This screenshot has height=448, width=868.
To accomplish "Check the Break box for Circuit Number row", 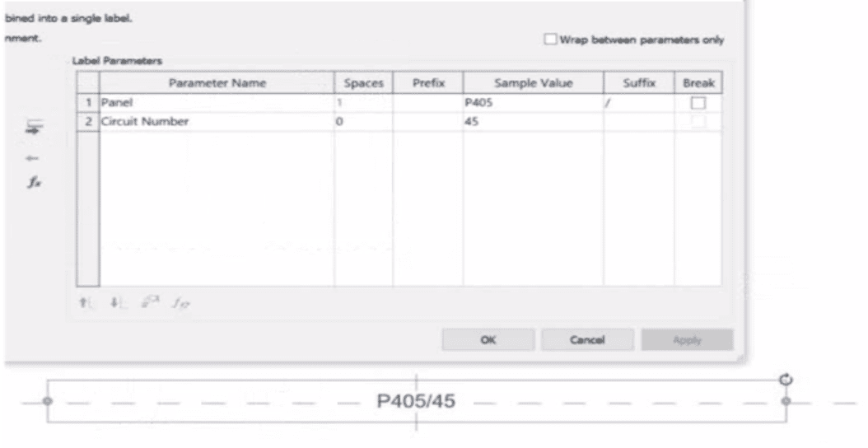I will coord(698,122).
